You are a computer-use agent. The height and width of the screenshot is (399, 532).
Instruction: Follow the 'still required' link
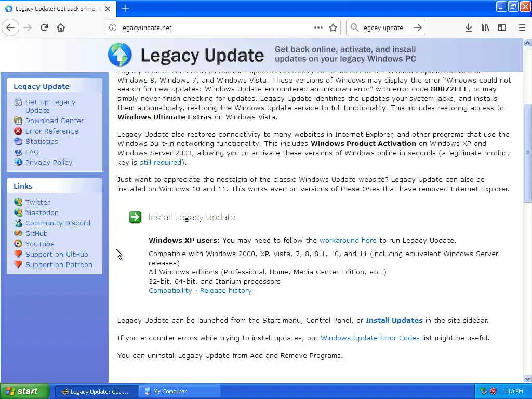[161, 162]
